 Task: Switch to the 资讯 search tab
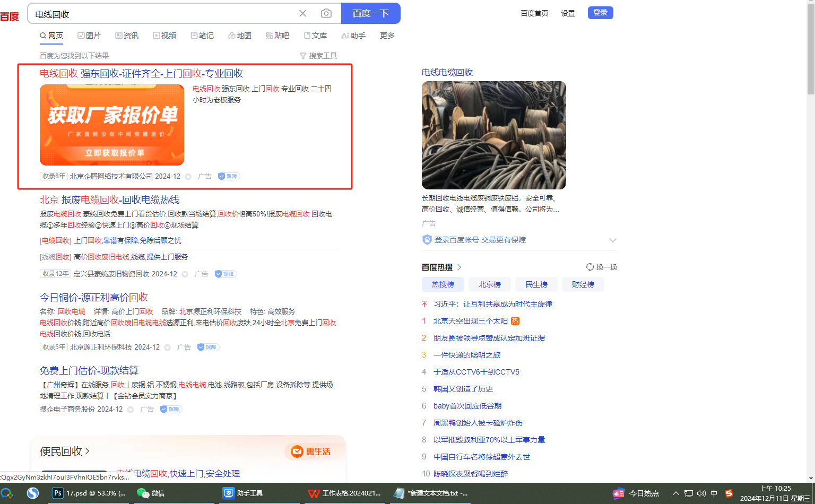coord(127,36)
